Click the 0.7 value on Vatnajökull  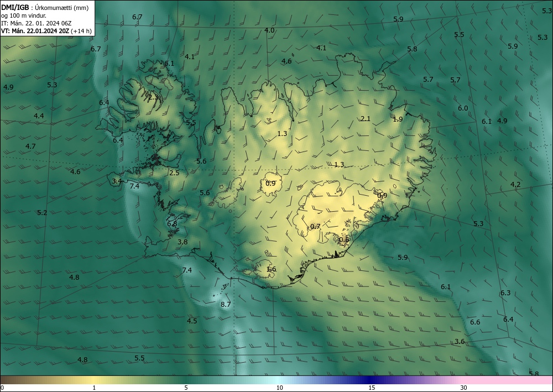pyautogui.click(x=315, y=226)
